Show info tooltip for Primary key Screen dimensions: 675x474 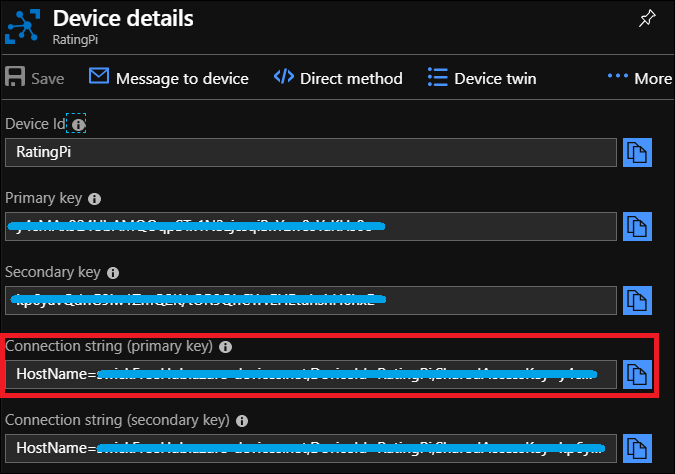click(x=94, y=198)
